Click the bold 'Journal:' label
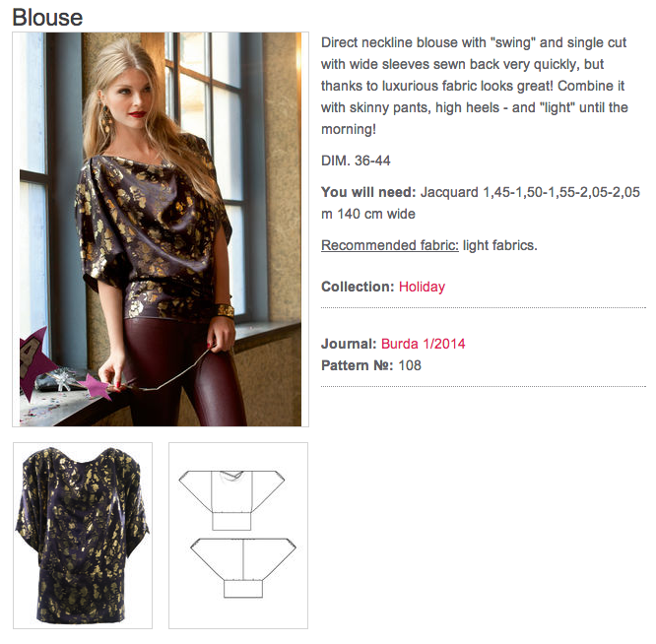 [x=349, y=344]
